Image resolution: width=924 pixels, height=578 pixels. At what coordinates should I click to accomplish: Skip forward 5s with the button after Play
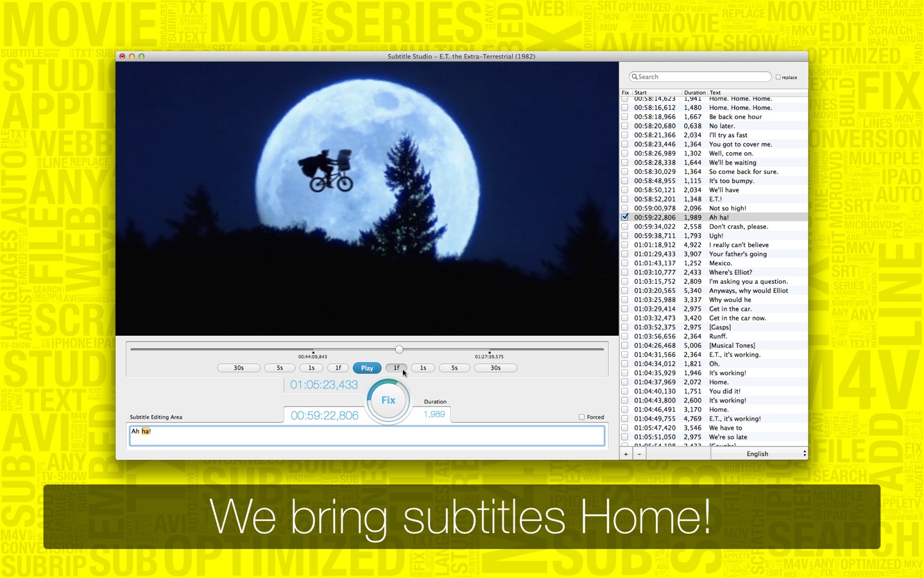tap(454, 368)
